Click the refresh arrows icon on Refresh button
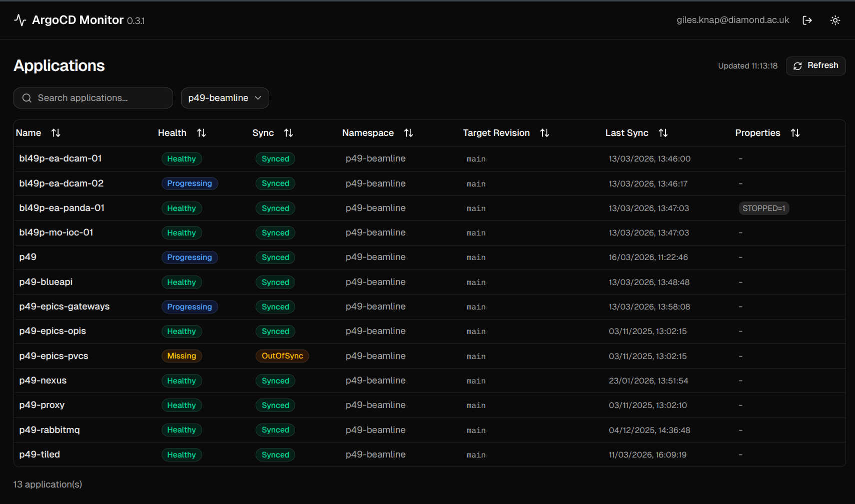 tap(797, 65)
